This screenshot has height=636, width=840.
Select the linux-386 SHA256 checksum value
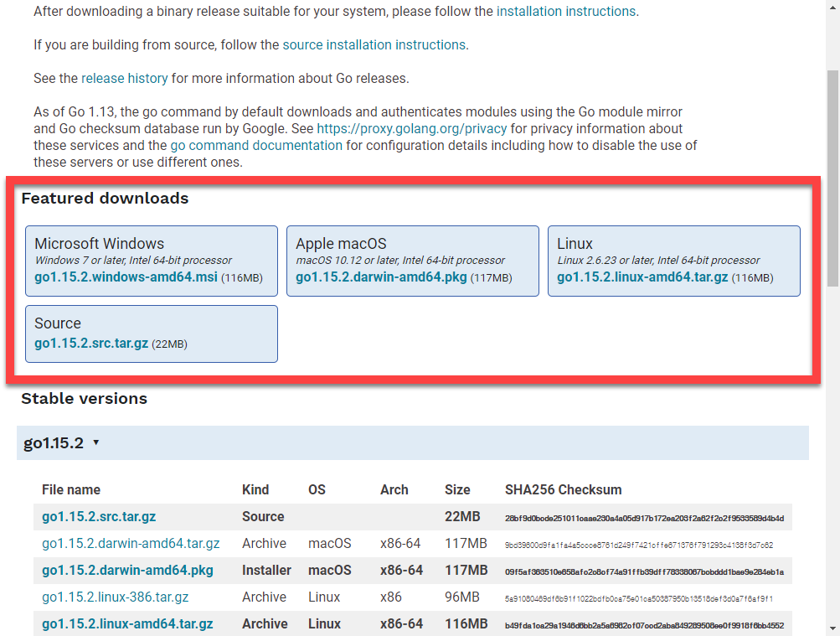coord(638,598)
